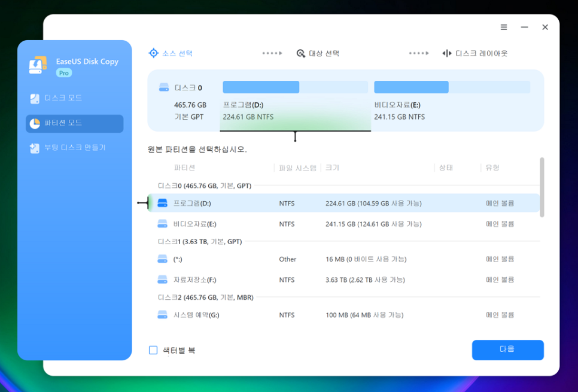This screenshot has height=392, width=578.
Task: Click the 부팅 디스크 만들기 icon
Action: tap(35, 148)
